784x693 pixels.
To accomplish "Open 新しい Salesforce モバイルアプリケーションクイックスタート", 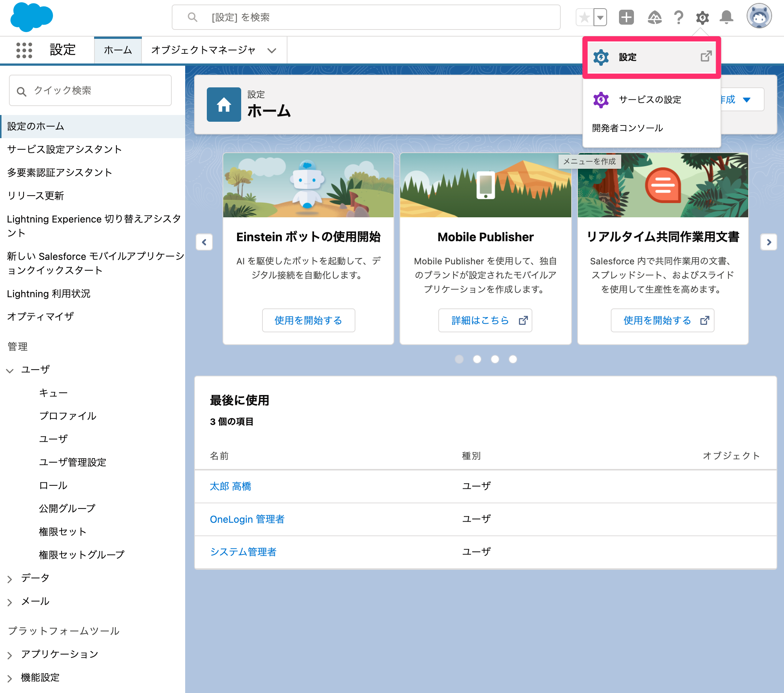I will (96, 264).
